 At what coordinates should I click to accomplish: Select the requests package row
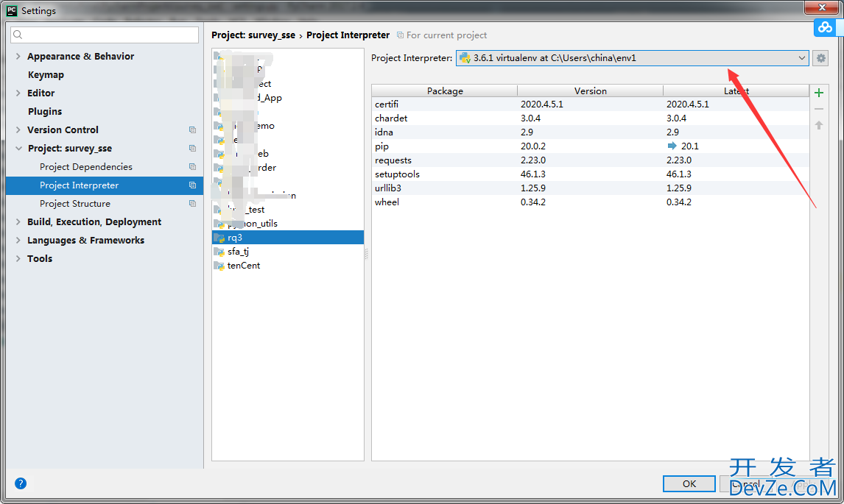(x=590, y=160)
